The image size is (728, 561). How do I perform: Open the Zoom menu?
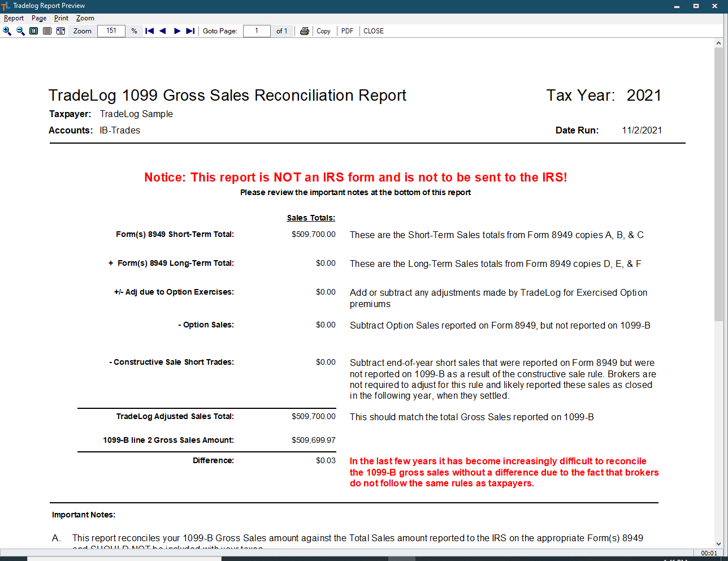pos(85,18)
